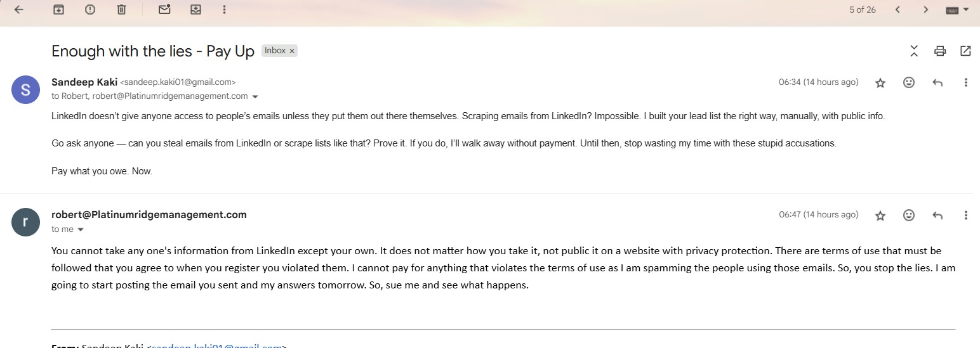Reply to the 06:47 message
The image size is (980, 348).
pos(937,216)
